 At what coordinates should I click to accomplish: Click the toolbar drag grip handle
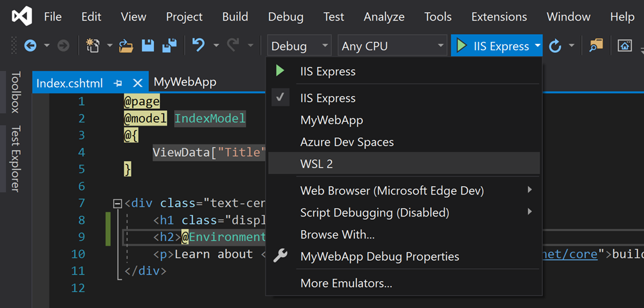(14, 46)
